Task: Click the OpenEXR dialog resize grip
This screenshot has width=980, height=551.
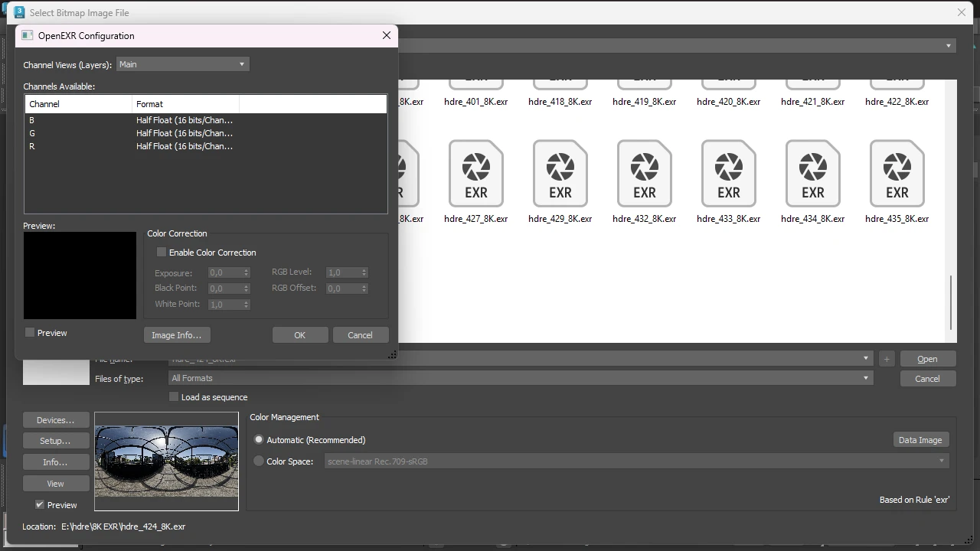Action: [x=392, y=354]
